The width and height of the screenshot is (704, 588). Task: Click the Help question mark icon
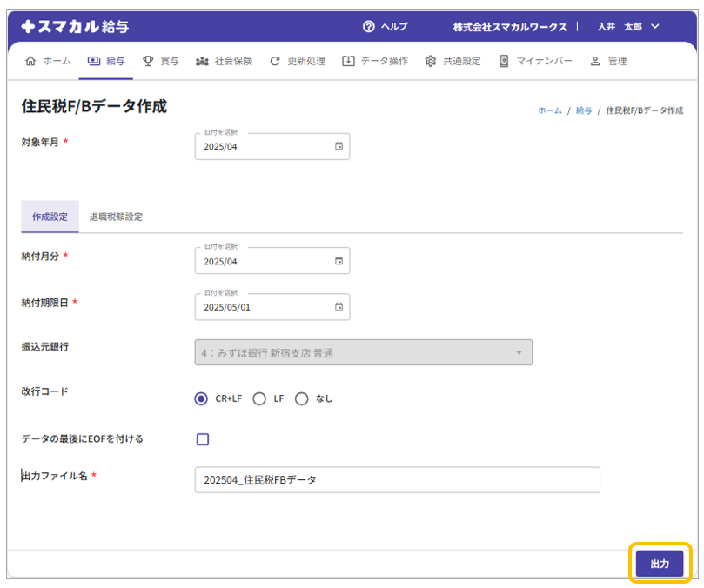tap(369, 27)
